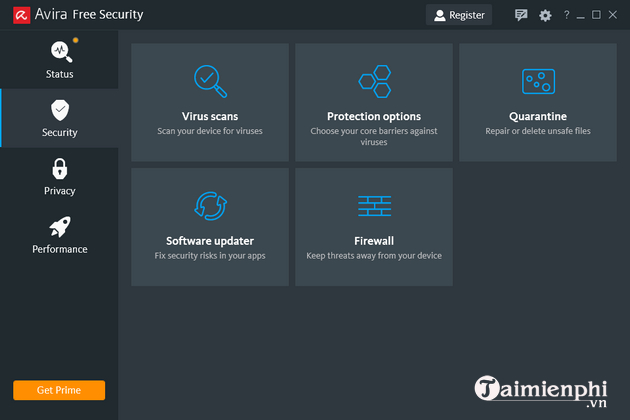Maximize the Avira window

pos(596,15)
